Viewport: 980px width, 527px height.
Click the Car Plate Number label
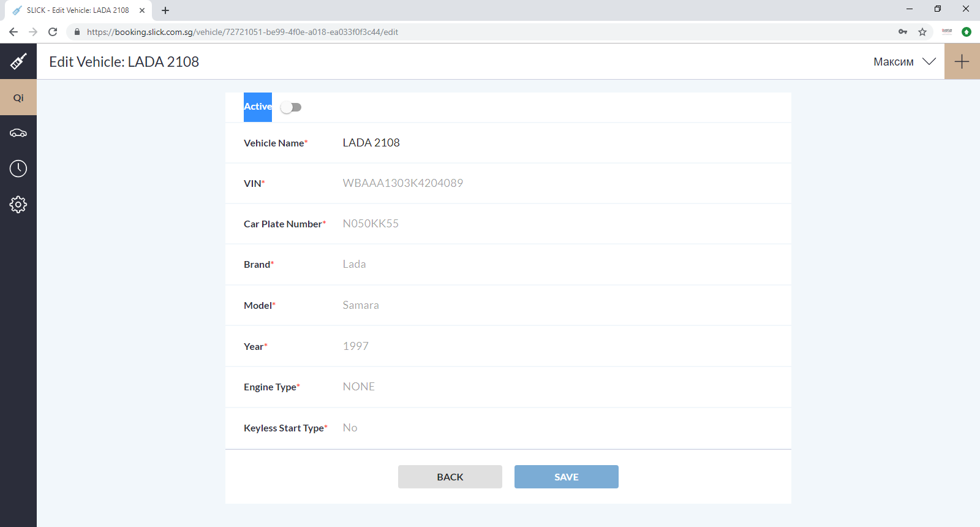[x=285, y=224]
